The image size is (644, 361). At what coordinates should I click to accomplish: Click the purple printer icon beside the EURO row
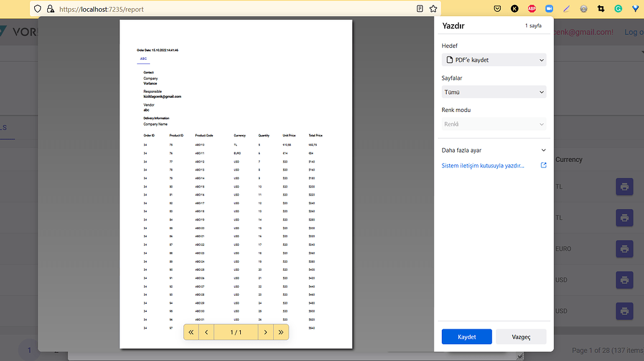point(624,248)
